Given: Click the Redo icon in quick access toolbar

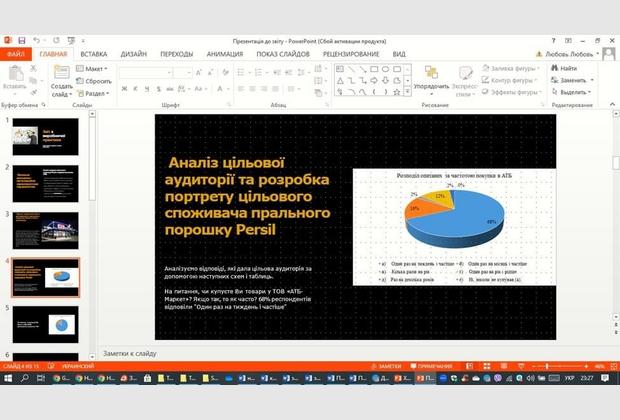Looking at the screenshot, I should (x=56, y=41).
